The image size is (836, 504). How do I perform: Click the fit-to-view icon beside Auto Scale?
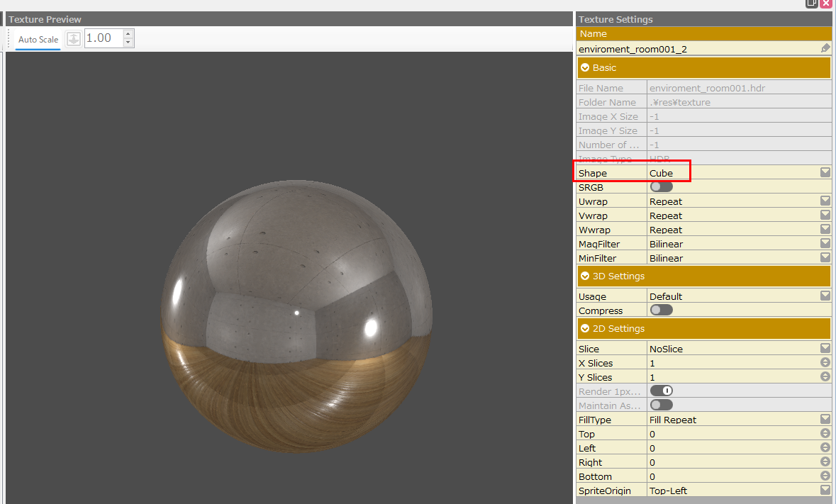[74, 39]
